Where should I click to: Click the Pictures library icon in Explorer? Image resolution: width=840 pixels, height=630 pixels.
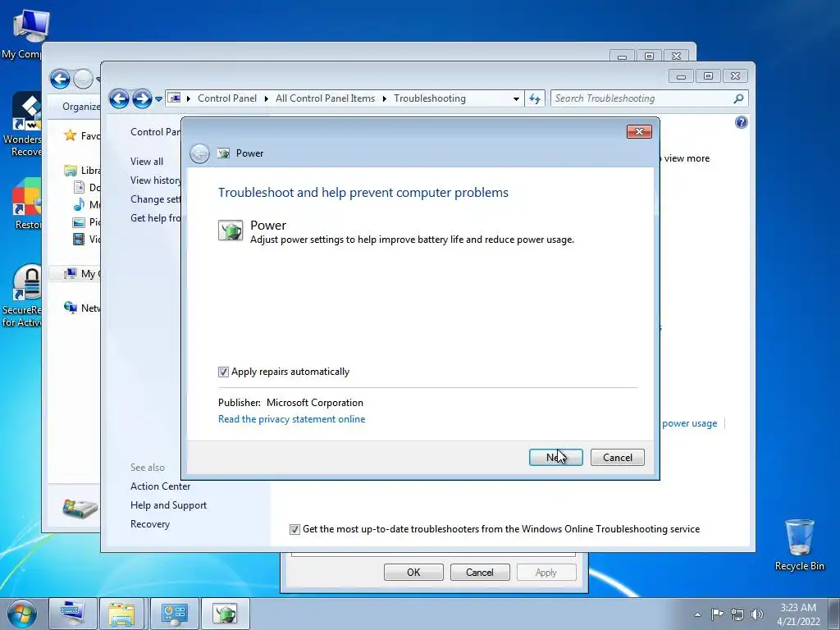click(x=79, y=221)
